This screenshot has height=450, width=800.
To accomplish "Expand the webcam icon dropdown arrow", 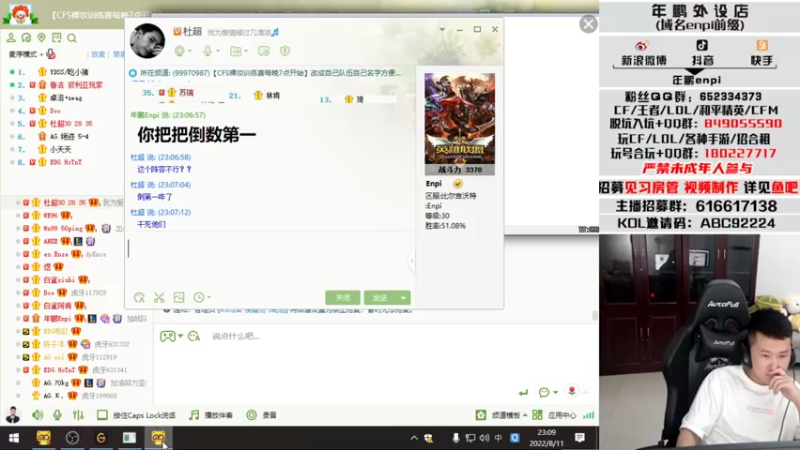I will click(190, 51).
